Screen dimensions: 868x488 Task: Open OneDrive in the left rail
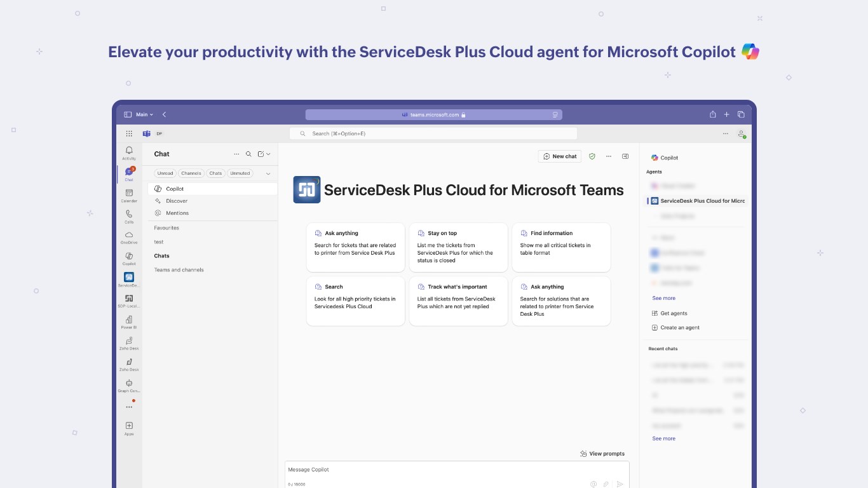129,237
